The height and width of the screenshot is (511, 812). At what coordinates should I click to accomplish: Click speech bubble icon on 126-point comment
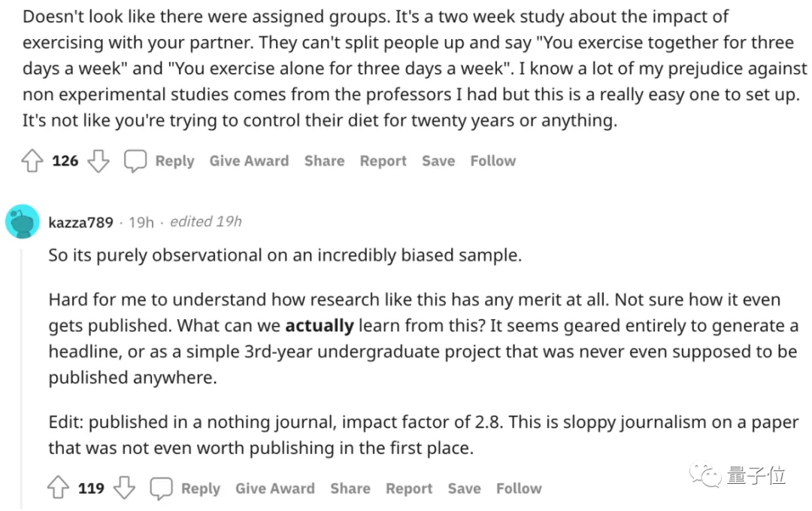(x=135, y=160)
